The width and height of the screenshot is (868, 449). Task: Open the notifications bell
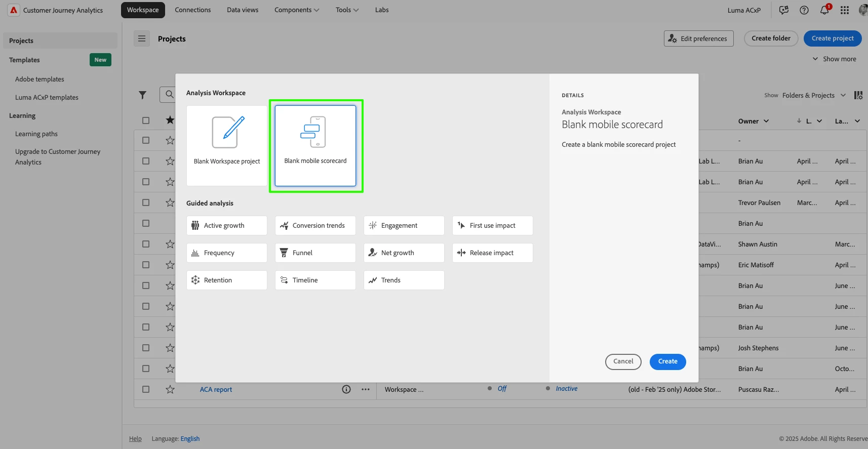[824, 10]
